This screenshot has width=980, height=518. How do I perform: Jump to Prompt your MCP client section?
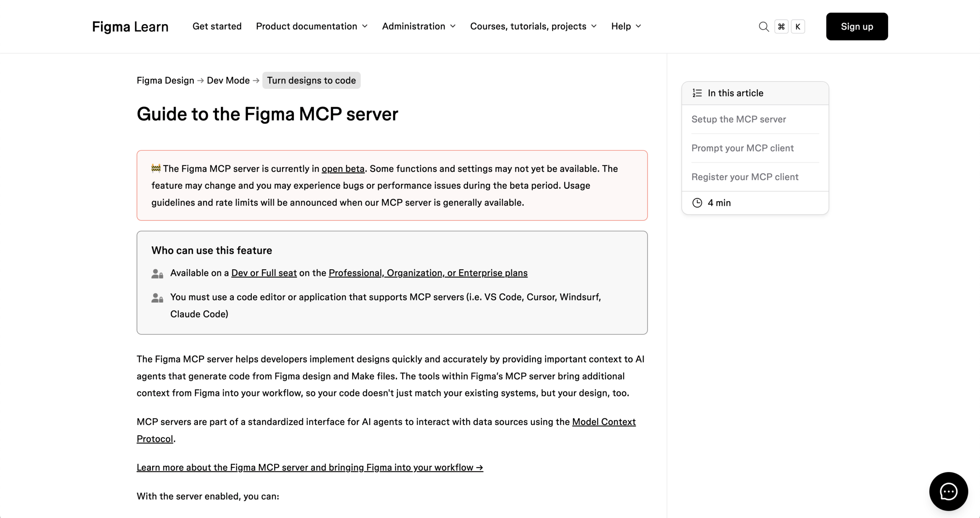(742, 148)
